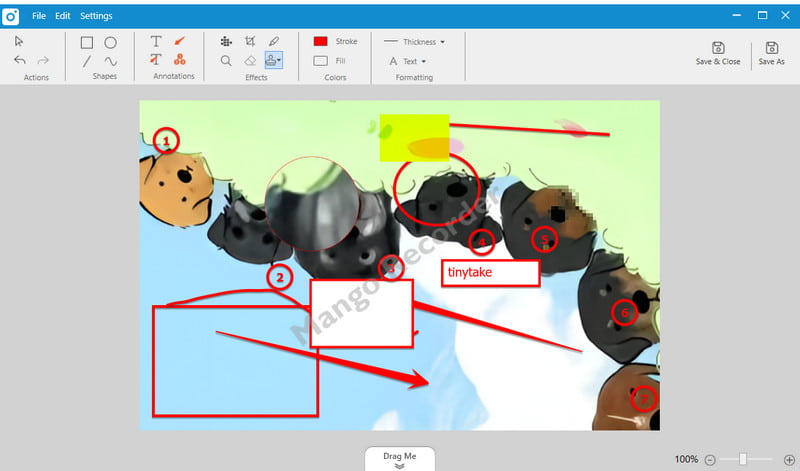Open the Thickness dropdown
Image resolution: width=800 pixels, height=471 pixels.
(x=414, y=42)
